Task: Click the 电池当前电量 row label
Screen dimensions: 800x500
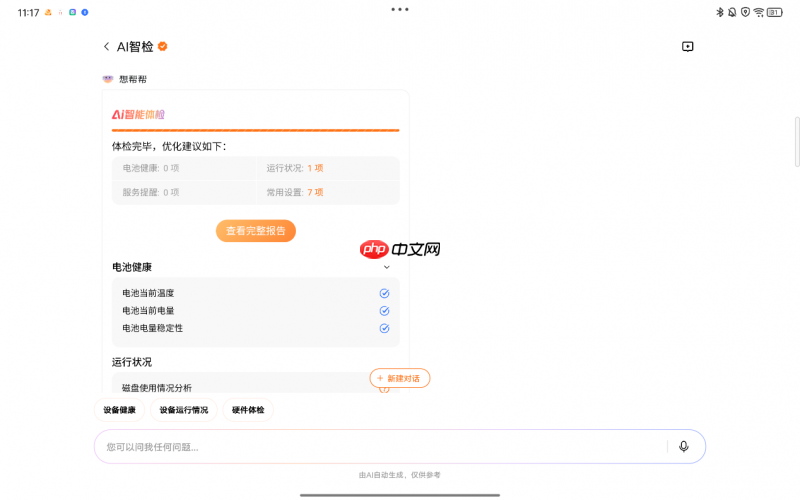Action: point(148,310)
